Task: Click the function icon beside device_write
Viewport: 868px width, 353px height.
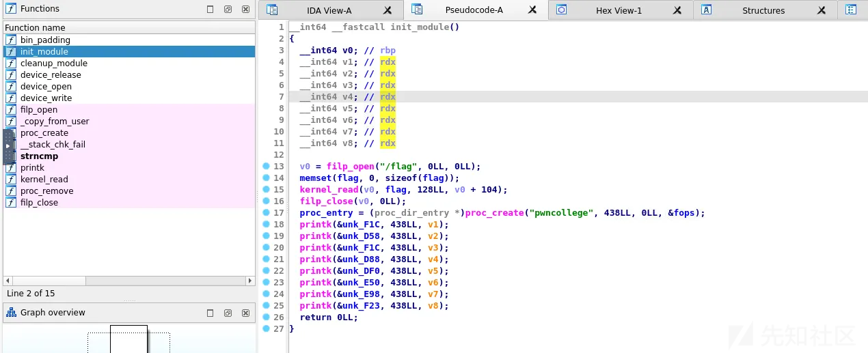Action: (x=11, y=98)
